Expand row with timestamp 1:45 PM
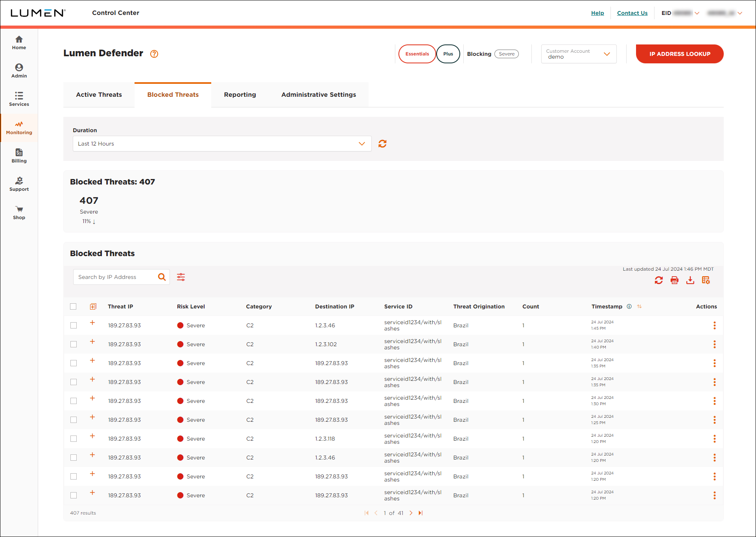756x537 pixels. (x=92, y=323)
